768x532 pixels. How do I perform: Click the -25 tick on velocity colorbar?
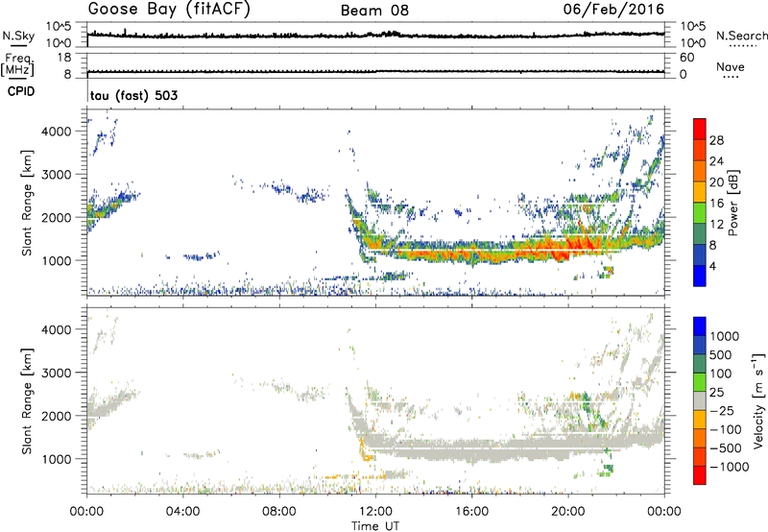(x=722, y=410)
